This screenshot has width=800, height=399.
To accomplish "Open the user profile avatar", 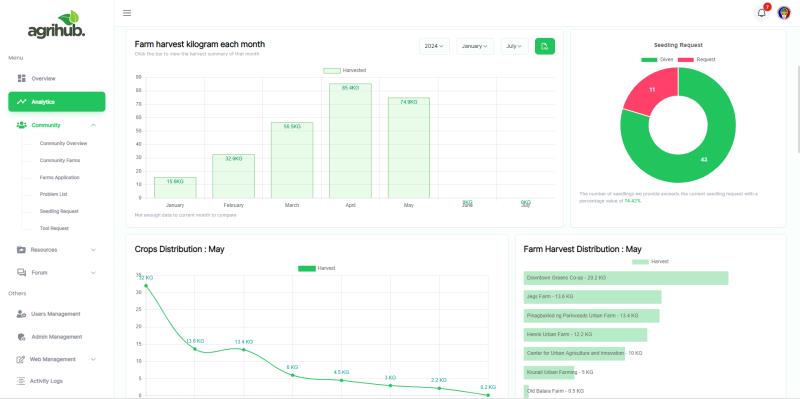I will point(784,13).
